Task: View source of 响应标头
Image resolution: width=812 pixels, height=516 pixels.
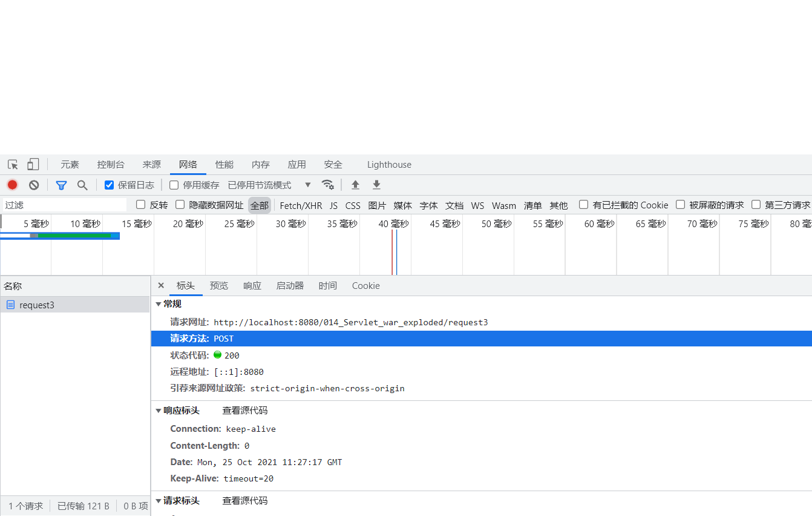Action: tap(245, 411)
